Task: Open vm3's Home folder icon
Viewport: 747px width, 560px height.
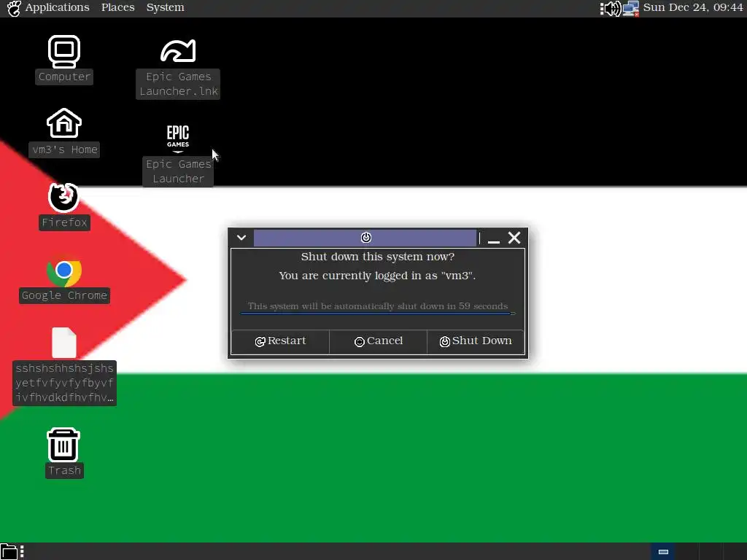Action: click(x=64, y=123)
